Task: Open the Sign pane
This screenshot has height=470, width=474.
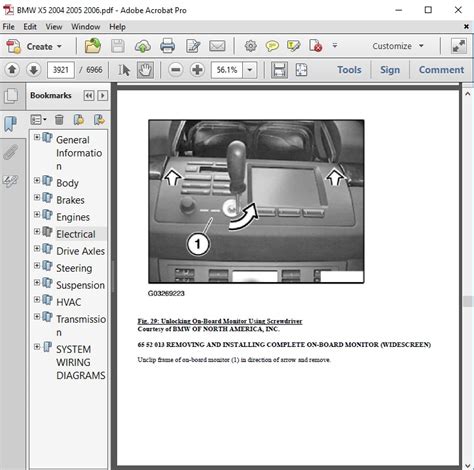Action: click(390, 70)
